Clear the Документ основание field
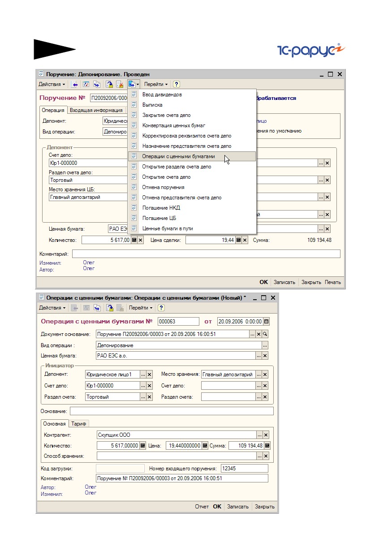The height and width of the screenshot is (555, 392). 259,334
